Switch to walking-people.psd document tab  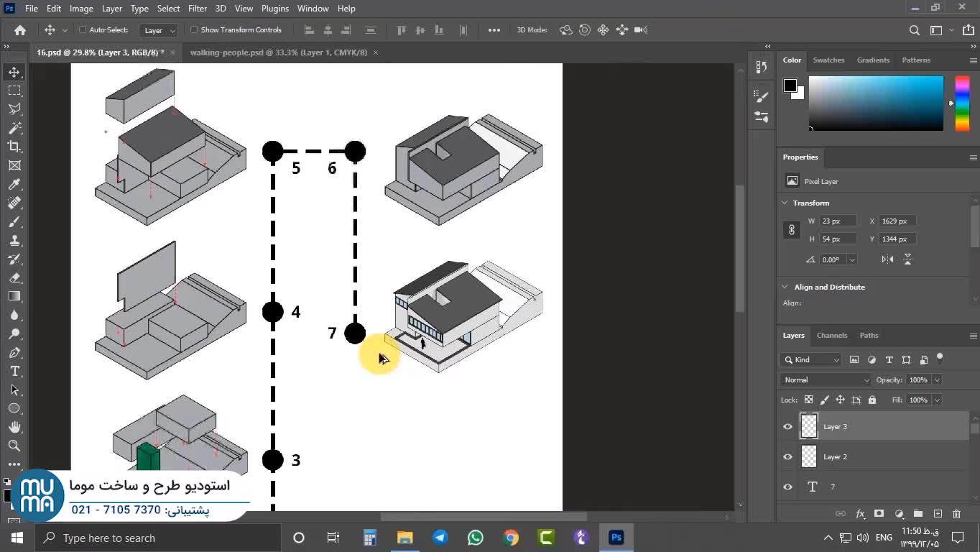[278, 52]
